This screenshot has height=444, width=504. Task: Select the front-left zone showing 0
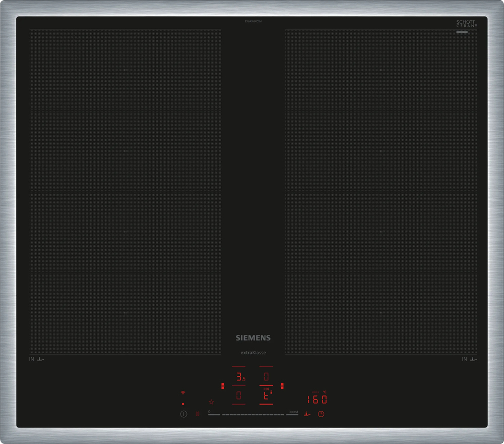coord(239,396)
